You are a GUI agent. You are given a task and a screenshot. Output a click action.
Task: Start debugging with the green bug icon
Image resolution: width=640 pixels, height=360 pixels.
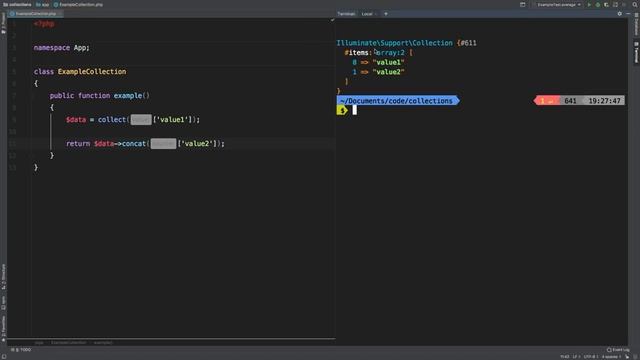coord(598,4)
